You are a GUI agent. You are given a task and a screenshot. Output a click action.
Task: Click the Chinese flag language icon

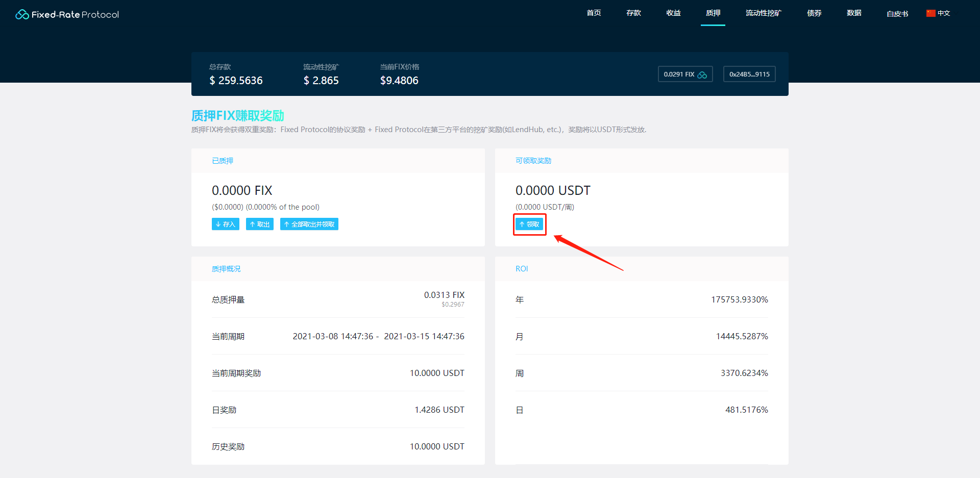(x=931, y=13)
